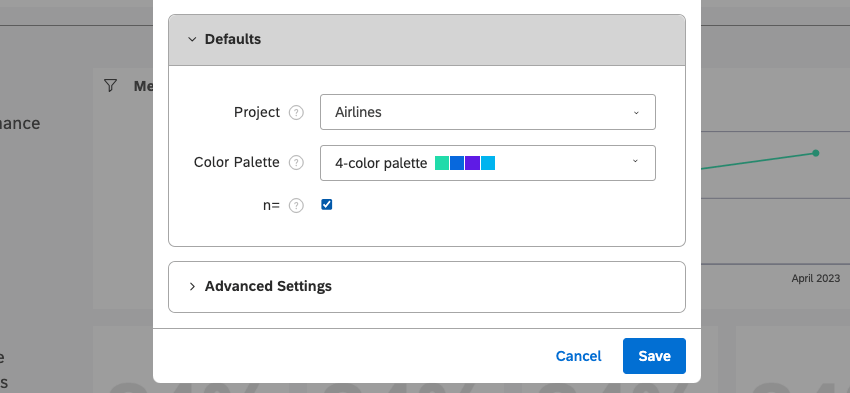Click the April 2023 axis label
Viewport: 850px width, 393px height.
(816, 279)
